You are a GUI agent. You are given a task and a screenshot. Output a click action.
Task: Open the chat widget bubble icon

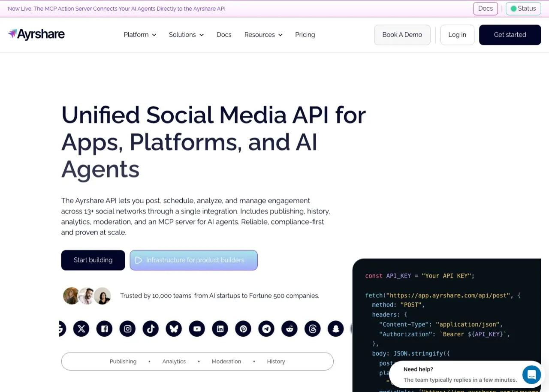tap(531, 375)
